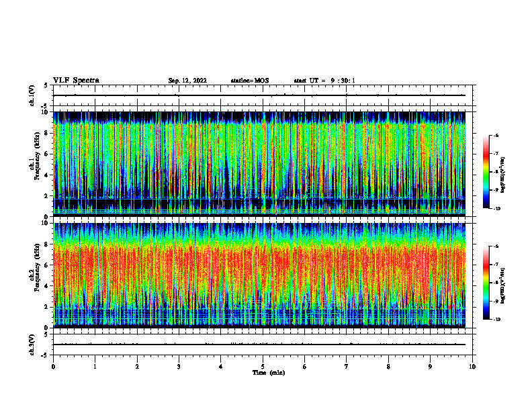Click time axis tick label 4
Image resolution: width=532 pixels, height=411 pixels.
221,367
